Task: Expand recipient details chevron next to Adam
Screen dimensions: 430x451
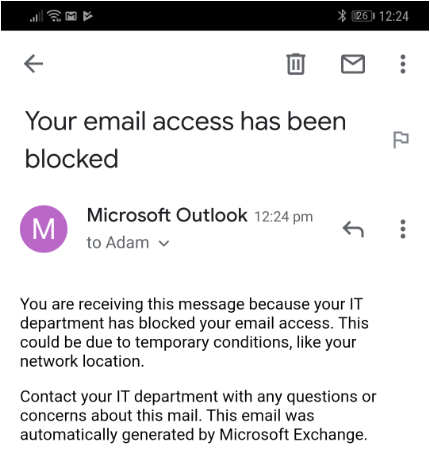Action: [164, 243]
